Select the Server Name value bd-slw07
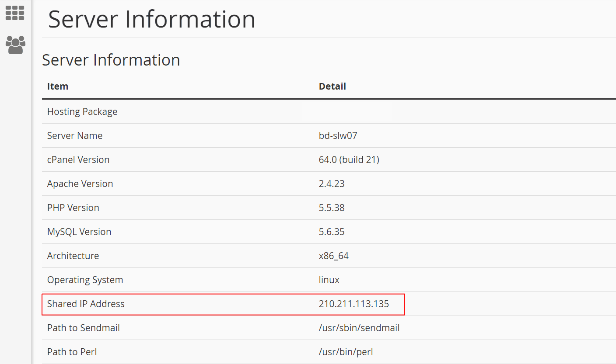Viewport: 616px width, 364px height. 338,135
